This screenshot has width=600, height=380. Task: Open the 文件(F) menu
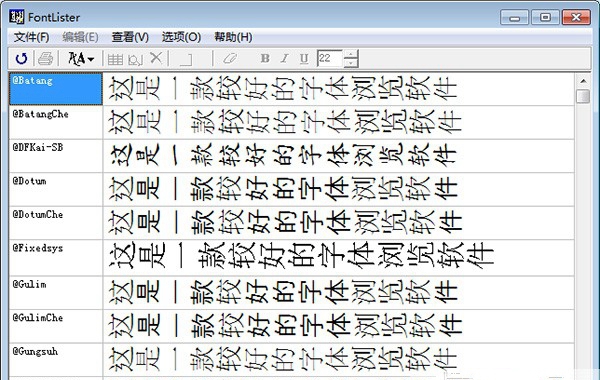[31, 37]
